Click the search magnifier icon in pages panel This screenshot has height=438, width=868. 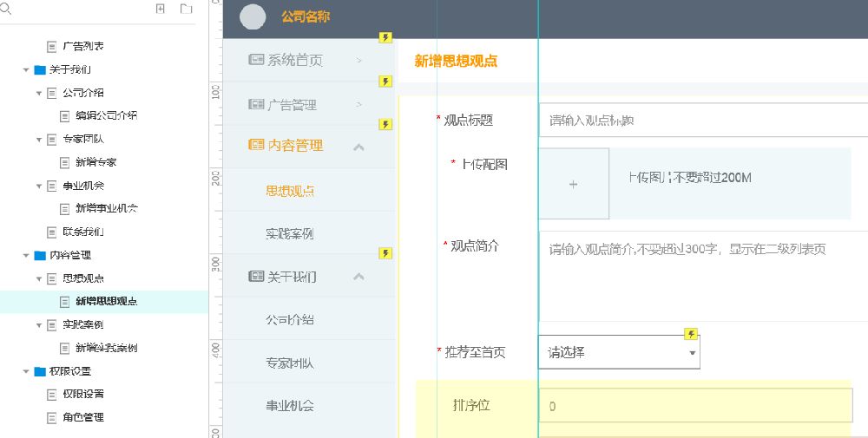click(5, 9)
